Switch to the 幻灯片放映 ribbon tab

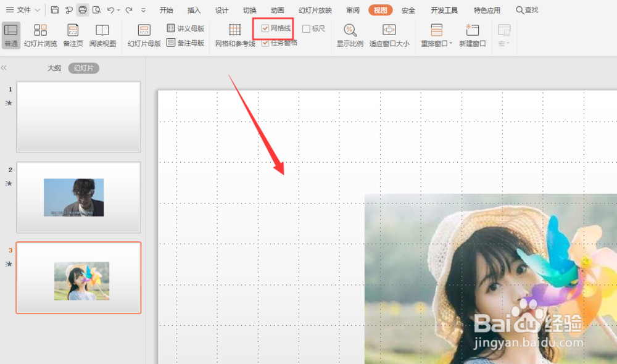[x=315, y=10]
